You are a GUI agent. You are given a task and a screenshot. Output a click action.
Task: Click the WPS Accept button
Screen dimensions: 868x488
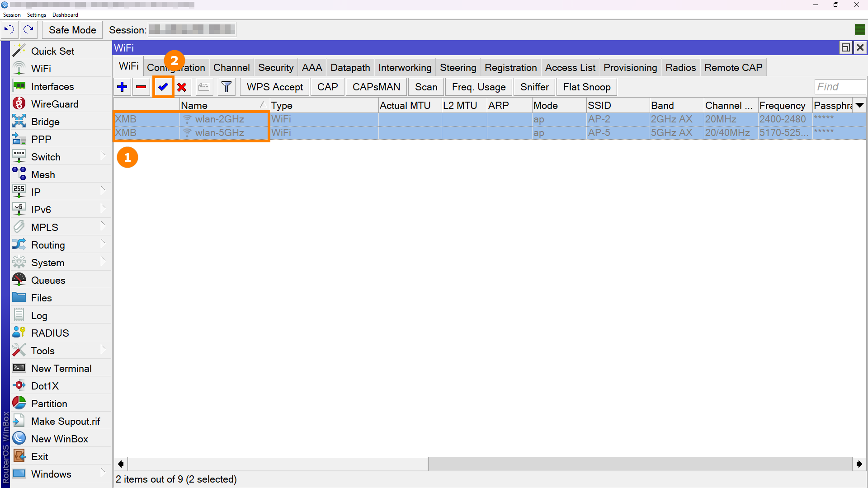tap(275, 87)
